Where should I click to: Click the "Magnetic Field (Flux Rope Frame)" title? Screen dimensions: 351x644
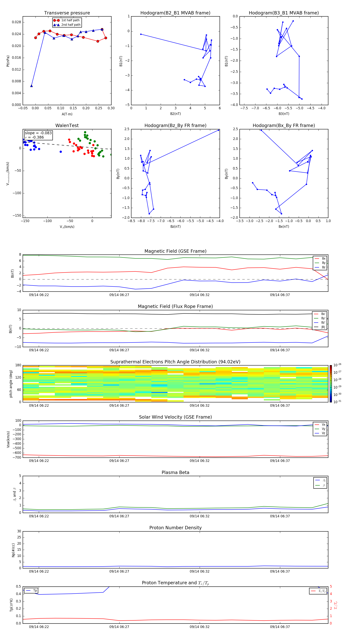pos(175,307)
